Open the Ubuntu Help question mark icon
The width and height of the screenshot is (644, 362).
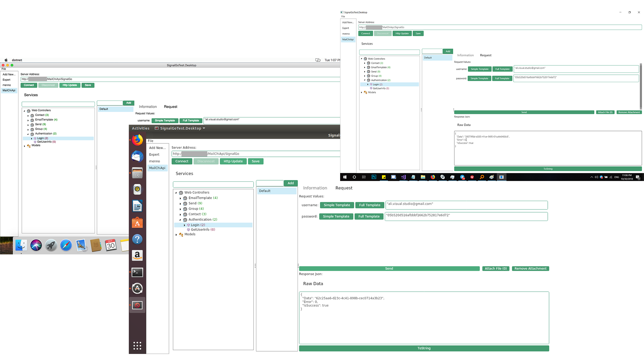137,239
